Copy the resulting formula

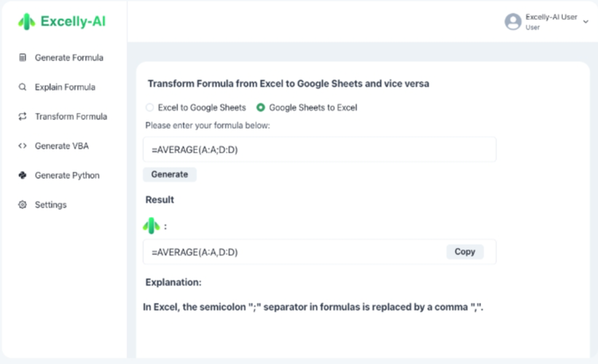click(464, 252)
